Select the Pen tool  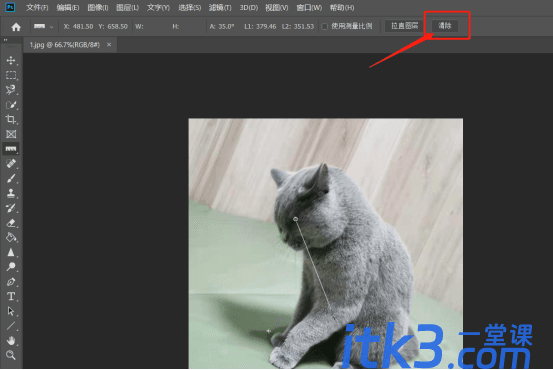point(11,281)
